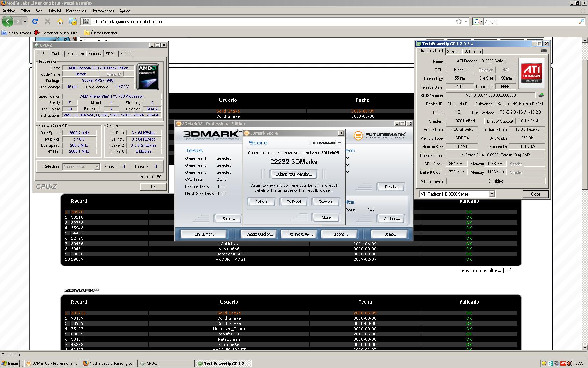Switch to CPU-Z Memory tab
The height and width of the screenshot is (368, 588).
point(95,54)
